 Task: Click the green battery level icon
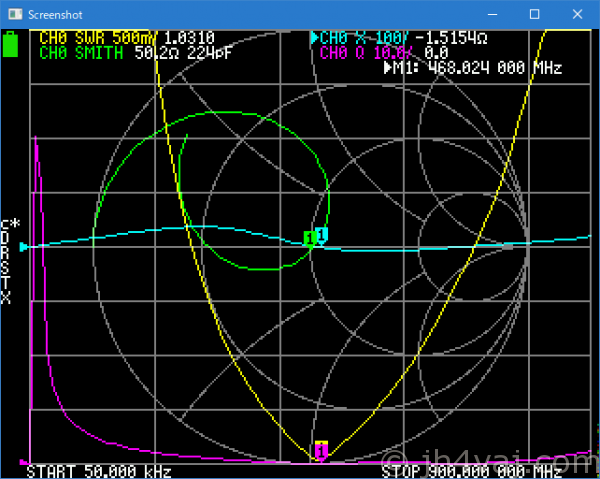[x=12, y=44]
